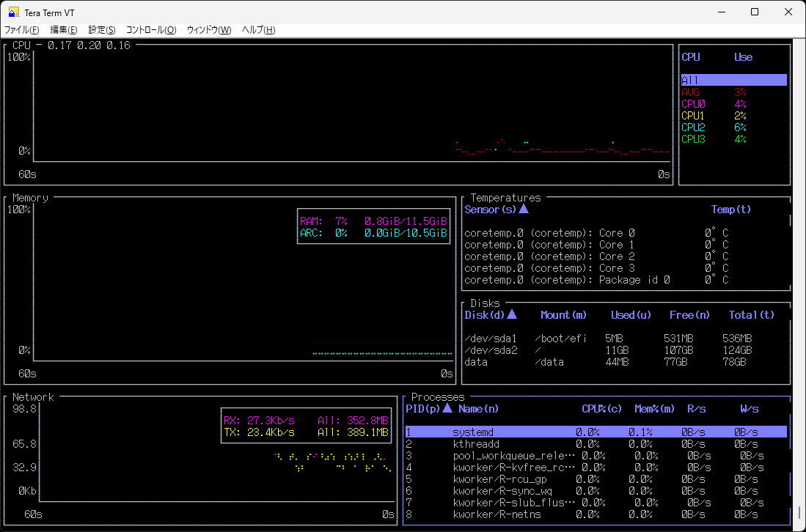
Task: Click the Name(n) process column header
Action: 479,409
